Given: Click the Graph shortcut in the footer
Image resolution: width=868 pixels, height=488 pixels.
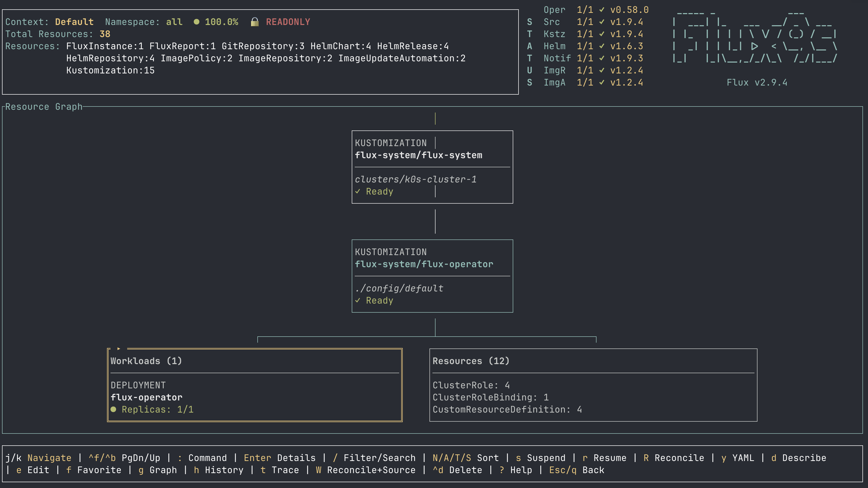Looking at the screenshot, I should (157, 470).
